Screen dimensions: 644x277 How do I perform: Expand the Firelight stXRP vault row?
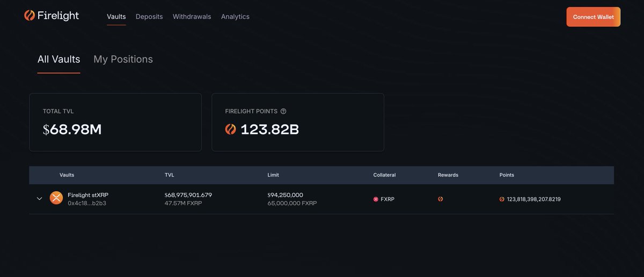click(x=39, y=199)
